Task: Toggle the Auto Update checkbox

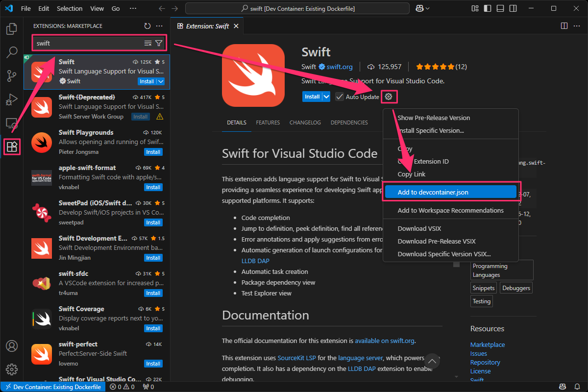Action: pyautogui.click(x=340, y=97)
